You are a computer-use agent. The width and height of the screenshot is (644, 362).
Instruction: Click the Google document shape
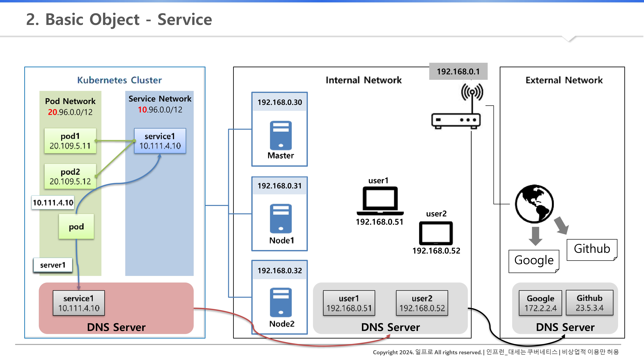(534, 261)
